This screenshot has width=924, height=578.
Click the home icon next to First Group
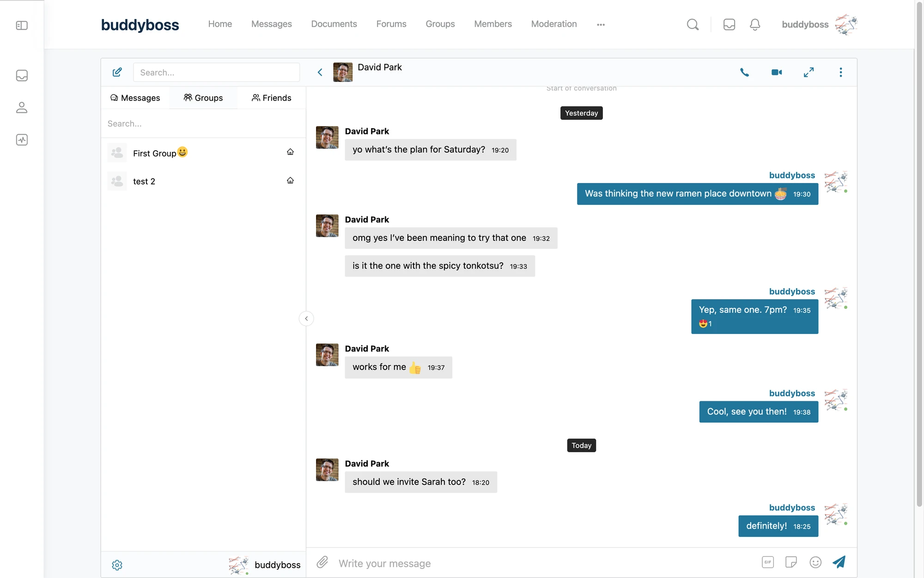tap(290, 152)
